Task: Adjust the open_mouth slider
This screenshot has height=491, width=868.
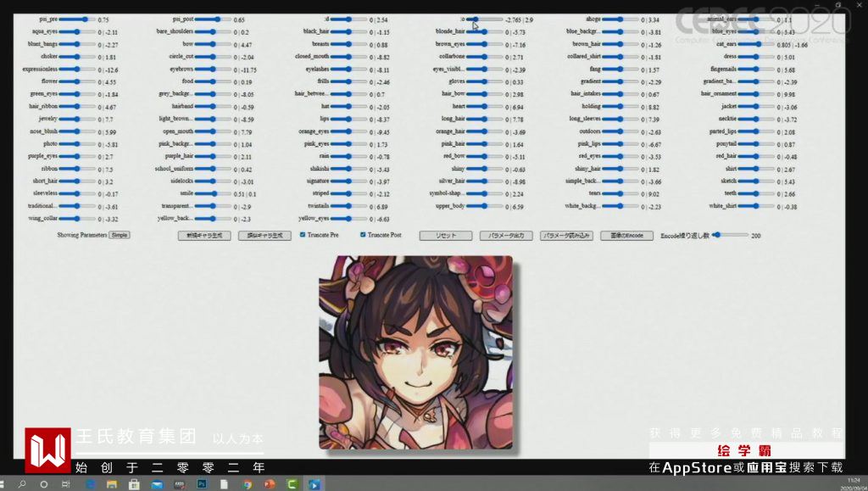Action: coord(213,131)
